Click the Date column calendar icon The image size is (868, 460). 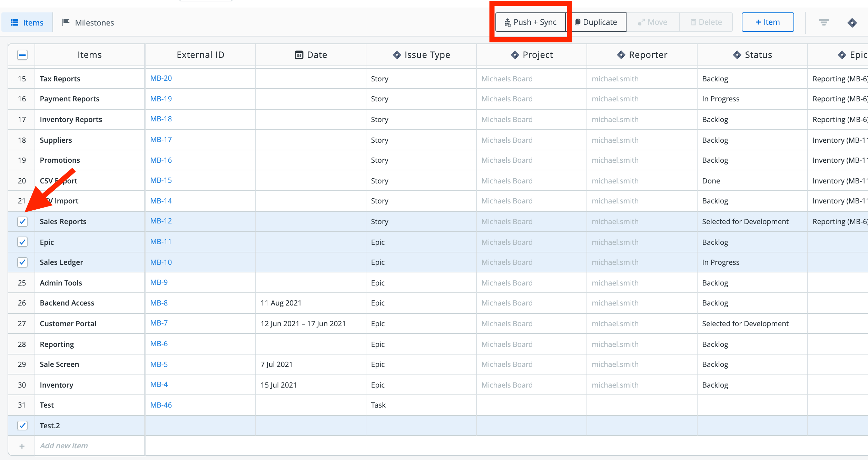click(x=299, y=55)
